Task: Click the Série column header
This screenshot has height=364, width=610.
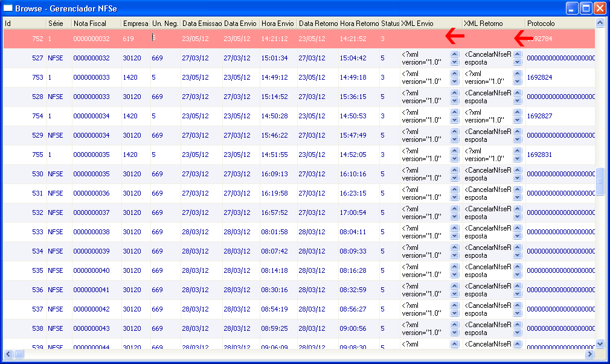Action: pos(59,24)
